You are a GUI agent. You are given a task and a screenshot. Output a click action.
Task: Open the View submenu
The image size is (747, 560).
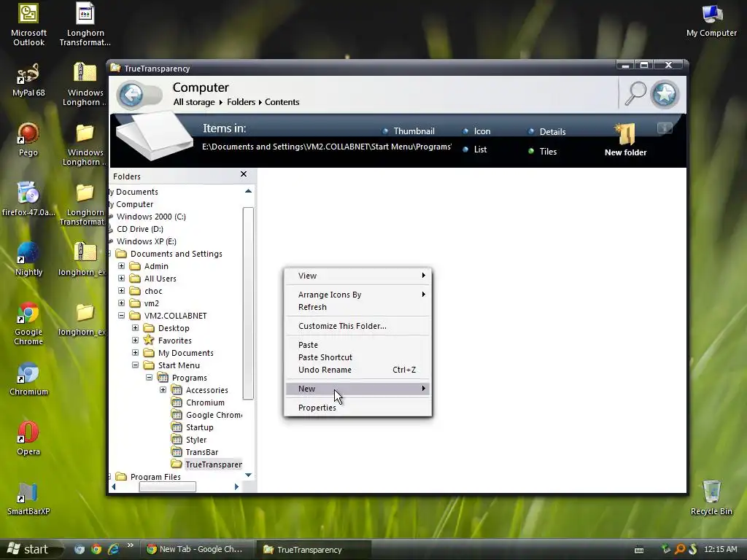tap(357, 276)
